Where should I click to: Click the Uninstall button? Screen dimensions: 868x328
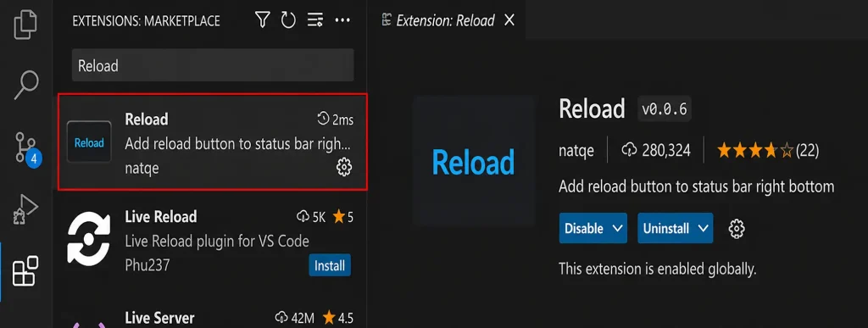click(666, 228)
